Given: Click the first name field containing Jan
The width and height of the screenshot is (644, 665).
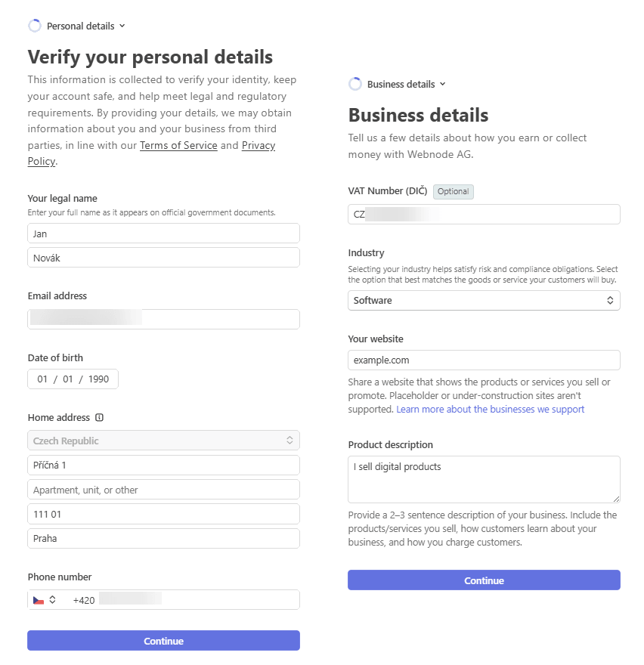Looking at the screenshot, I should pyautogui.click(x=164, y=234).
